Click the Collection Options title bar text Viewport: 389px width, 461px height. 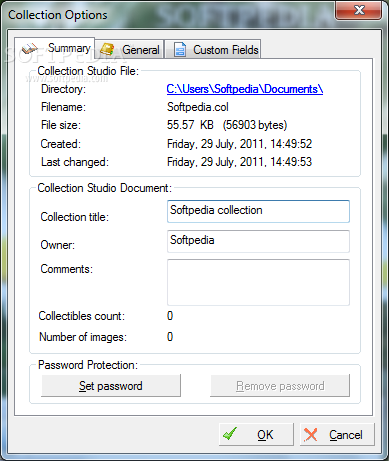point(58,15)
